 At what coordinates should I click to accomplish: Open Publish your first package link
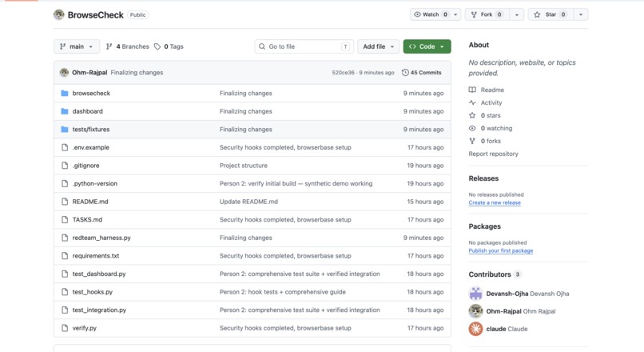click(501, 251)
